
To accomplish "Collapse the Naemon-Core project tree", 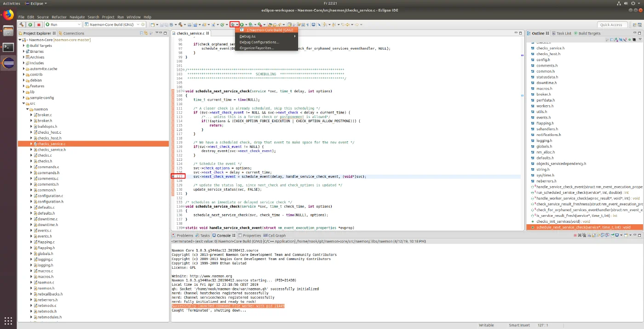I will (x=20, y=40).
